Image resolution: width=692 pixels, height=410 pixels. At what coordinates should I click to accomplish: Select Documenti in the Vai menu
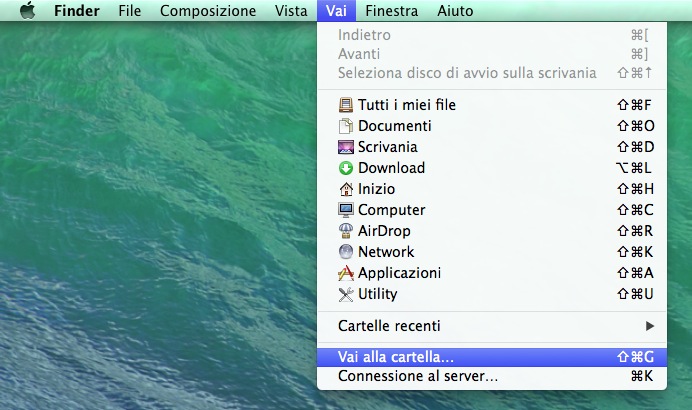[492, 126]
